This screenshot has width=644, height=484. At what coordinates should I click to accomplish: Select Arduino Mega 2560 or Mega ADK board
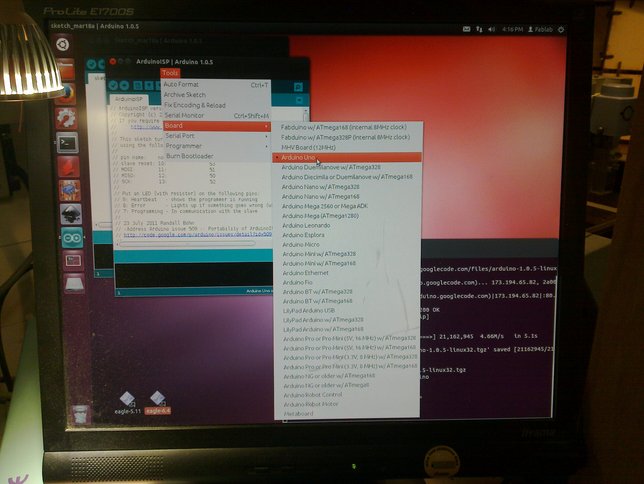click(347, 206)
